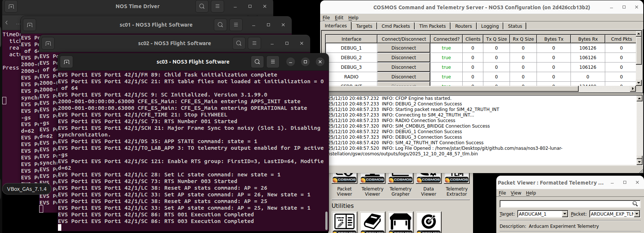The width and height of the screenshot is (644, 233).
Task: Click the Interface column header
Action: (351, 39)
